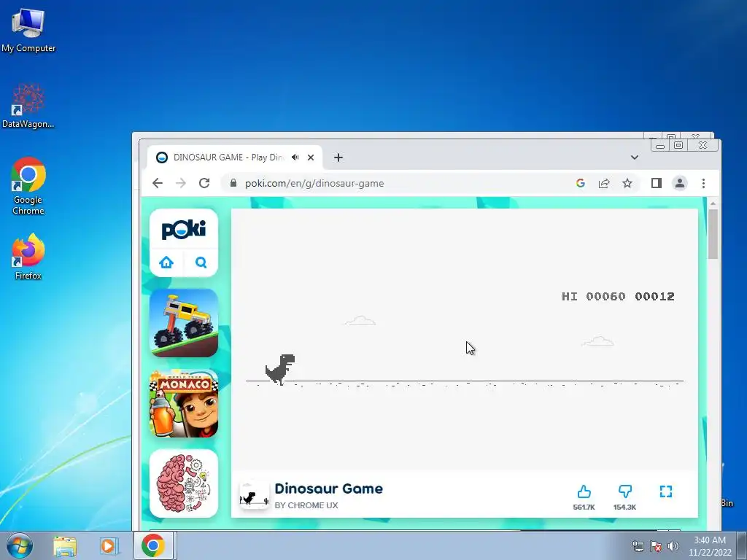Open the brain puzzle game thumbnail
Image resolution: width=747 pixels, height=560 pixels.
point(184,483)
